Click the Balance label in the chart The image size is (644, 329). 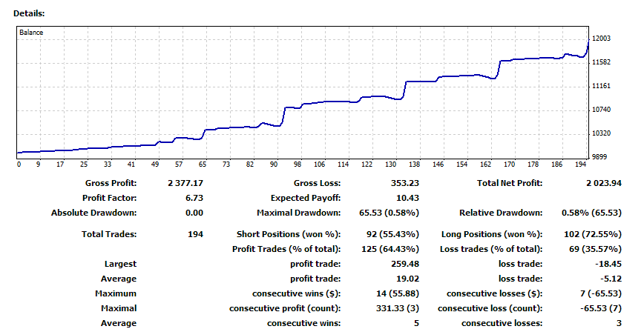(x=31, y=33)
